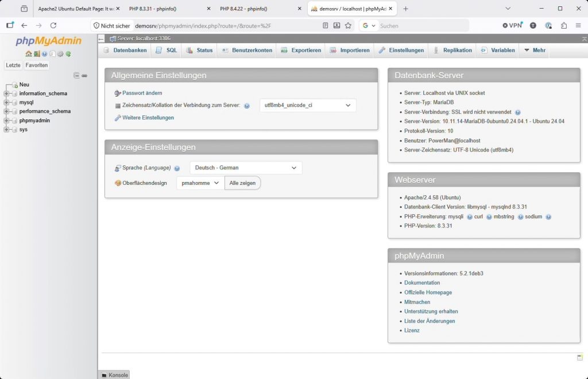Viewport: 588px width, 379px height.
Task: Open the Importieren tab
Action: (x=350, y=50)
